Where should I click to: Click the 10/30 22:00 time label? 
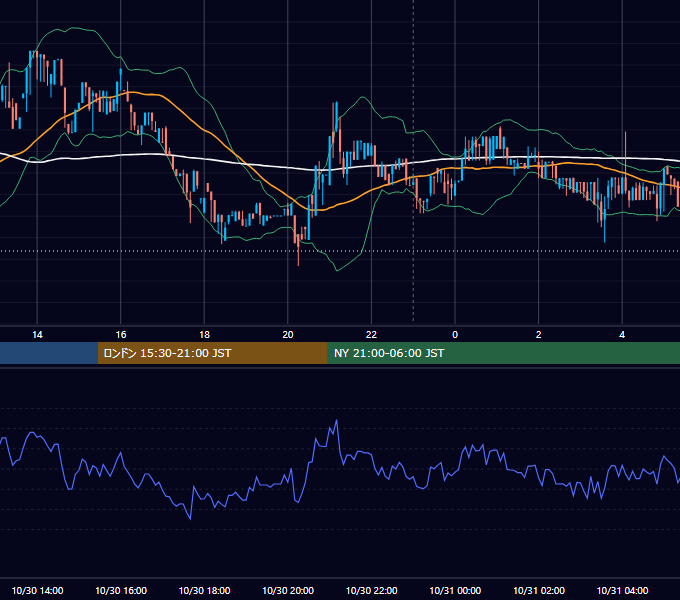coord(371,590)
